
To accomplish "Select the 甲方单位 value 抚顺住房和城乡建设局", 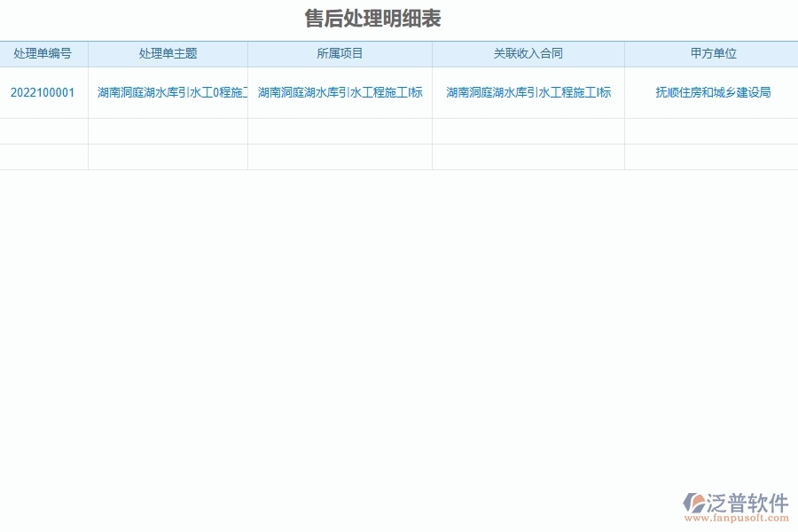I will coord(711,91).
